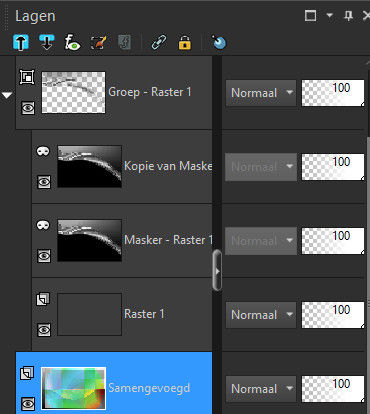Click the chain link layers icon
Screen dimensions: 370x414
pos(159,43)
